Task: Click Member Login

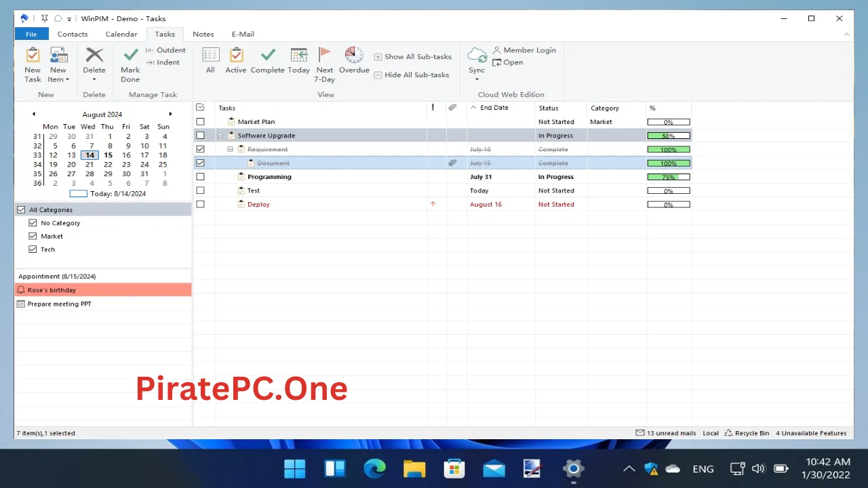Action: tap(524, 50)
